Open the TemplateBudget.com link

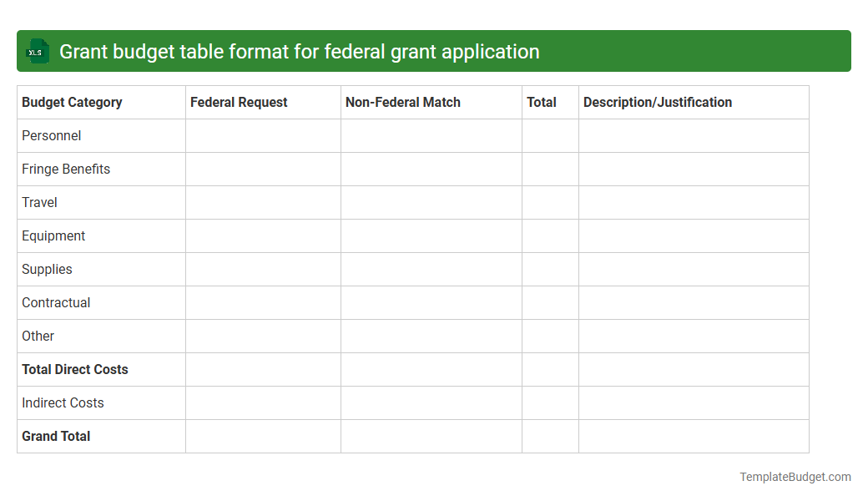click(x=794, y=477)
